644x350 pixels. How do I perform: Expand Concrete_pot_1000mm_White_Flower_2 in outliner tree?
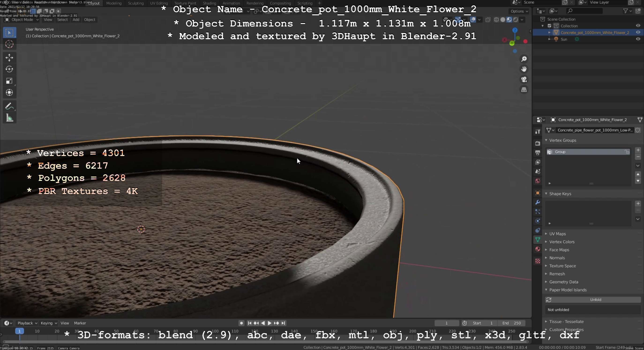(x=549, y=33)
